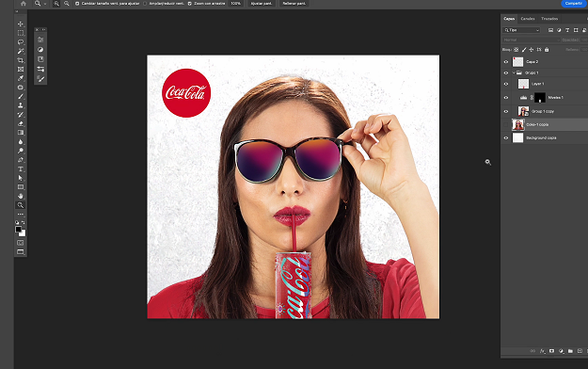Viewport: 588px width, 369px height.
Task: Open the blending mode dropdown
Action: click(x=531, y=40)
